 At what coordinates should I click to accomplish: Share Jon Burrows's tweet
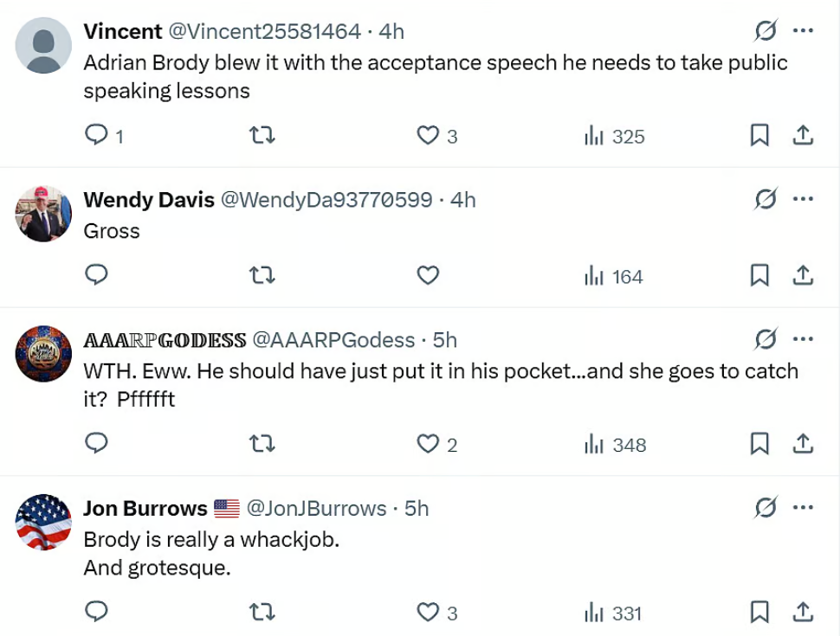[x=803, y=612]
